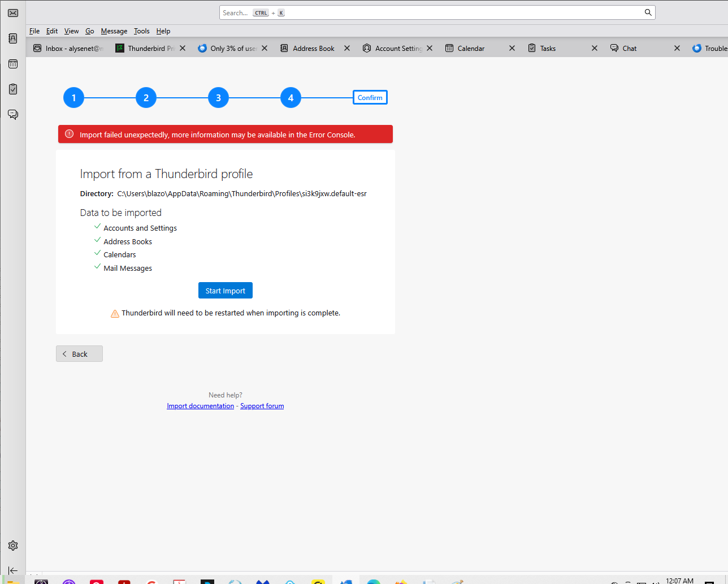Close the Calendar tab
The width and height of the screenshot is (728, 584).
(x=512, y=49)
